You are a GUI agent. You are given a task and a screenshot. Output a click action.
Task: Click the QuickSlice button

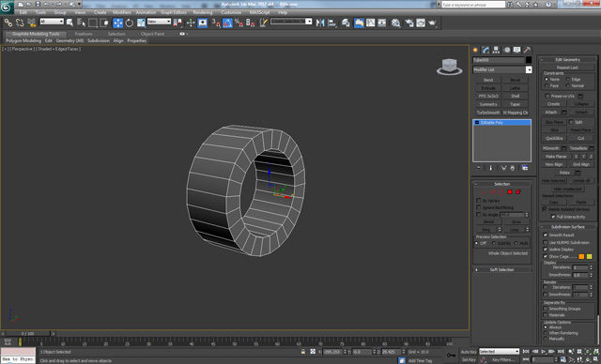tap(554, 138)
